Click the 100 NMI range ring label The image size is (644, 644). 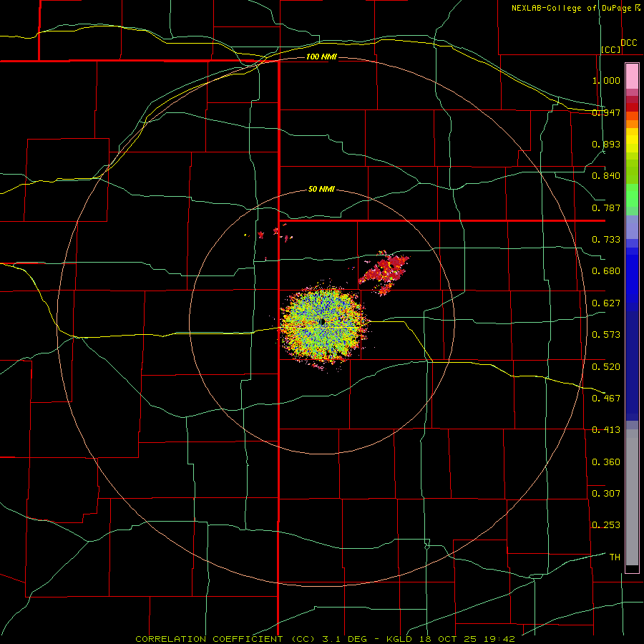click(x=321, y=57)
